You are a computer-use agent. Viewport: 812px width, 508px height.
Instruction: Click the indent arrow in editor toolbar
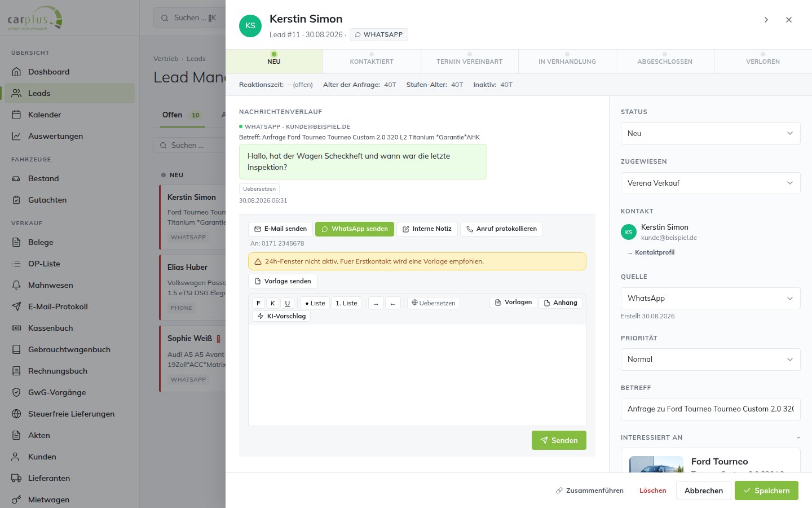376,303
